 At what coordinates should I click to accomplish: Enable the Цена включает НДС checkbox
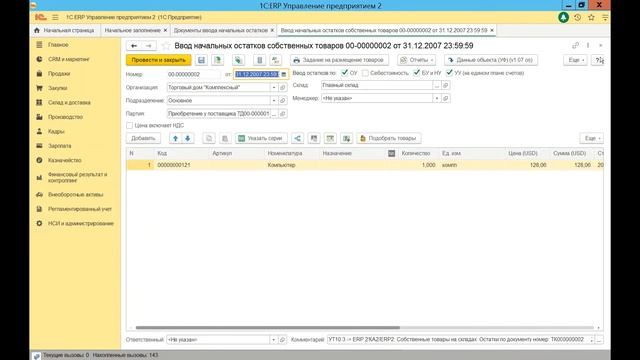click(x=129, y=125)
